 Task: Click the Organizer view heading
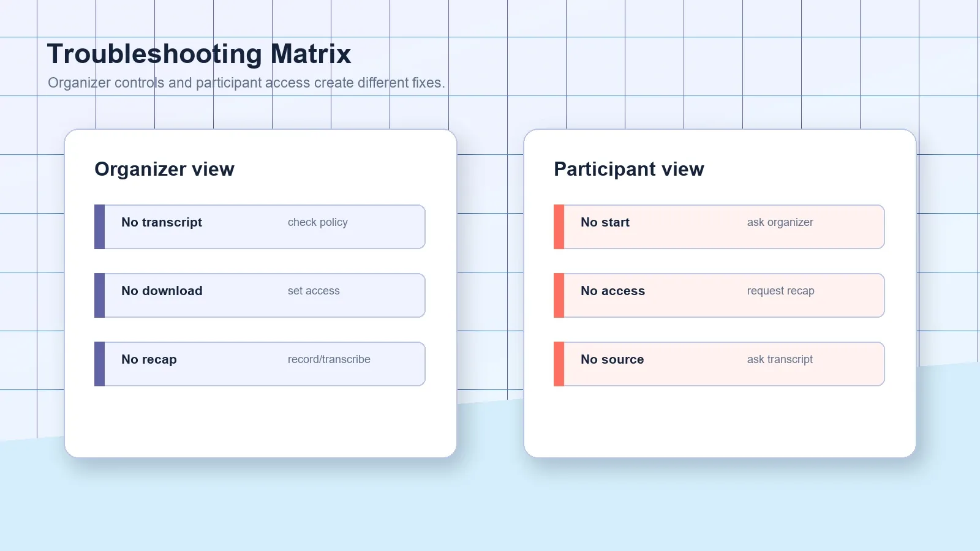click(164, 169)
